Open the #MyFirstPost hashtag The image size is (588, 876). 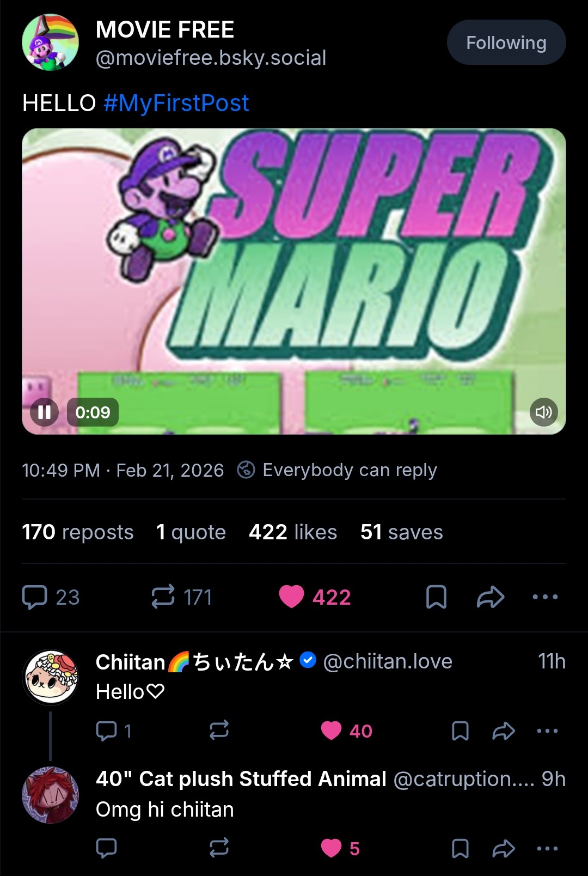tap(176, 103)
